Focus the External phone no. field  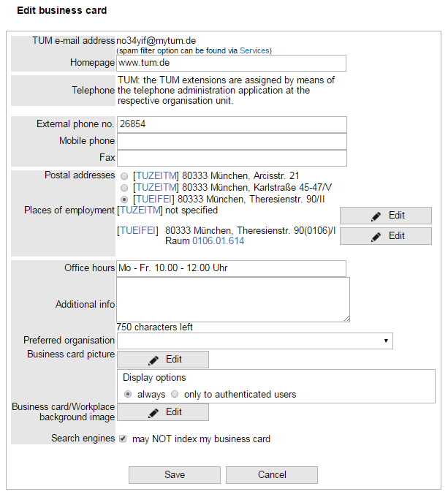(x=231, y=124)
